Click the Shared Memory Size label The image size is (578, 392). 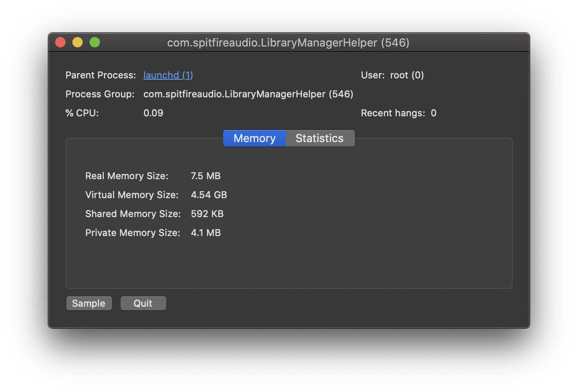point(133,214)
